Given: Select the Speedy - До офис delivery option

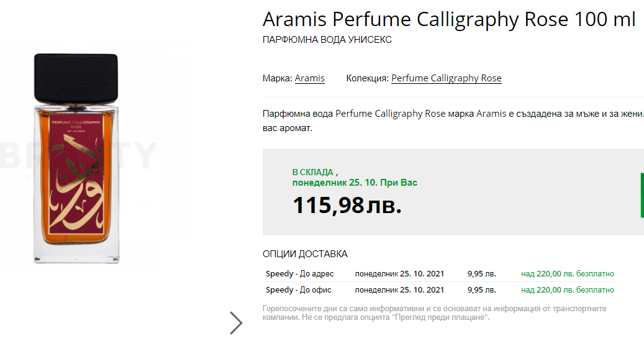Looking at the screenshot, I should point(299,290).
